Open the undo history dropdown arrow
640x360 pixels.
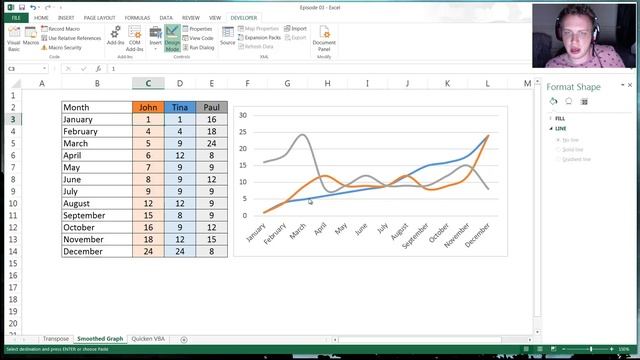[x=39, y=7]
